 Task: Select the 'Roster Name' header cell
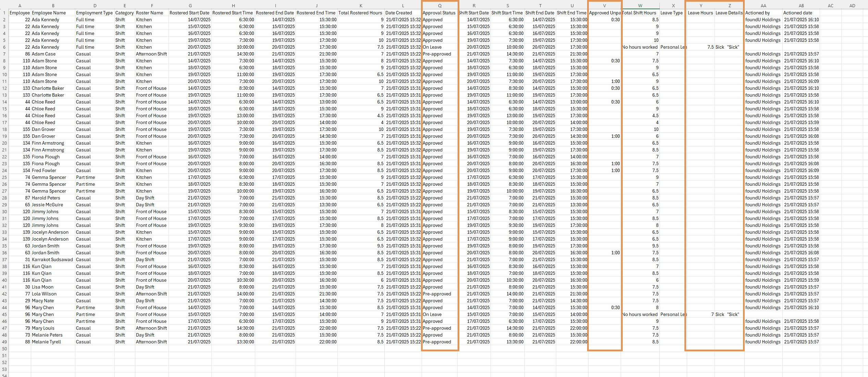coord(149,13)
